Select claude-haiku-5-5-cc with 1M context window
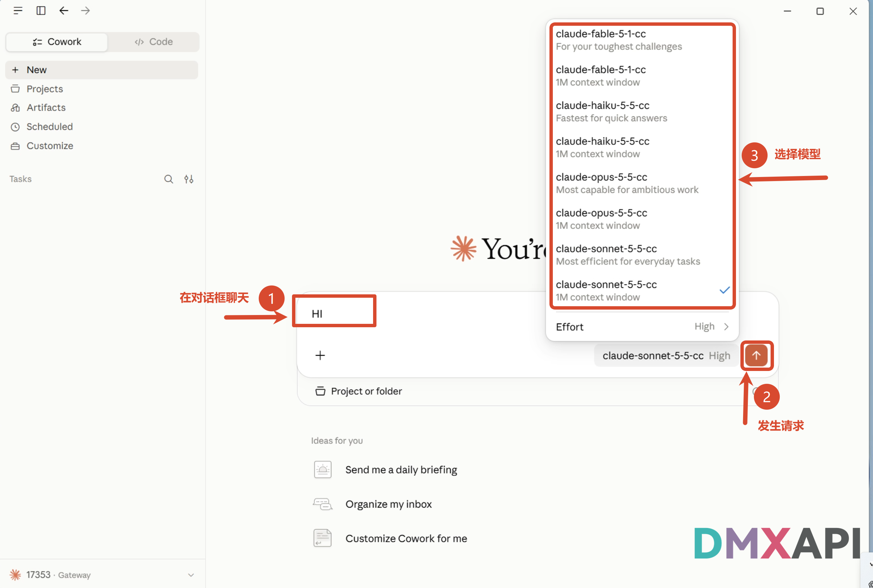Image resolution: width=873 pixels, height=588 pixels. point(642,148)
